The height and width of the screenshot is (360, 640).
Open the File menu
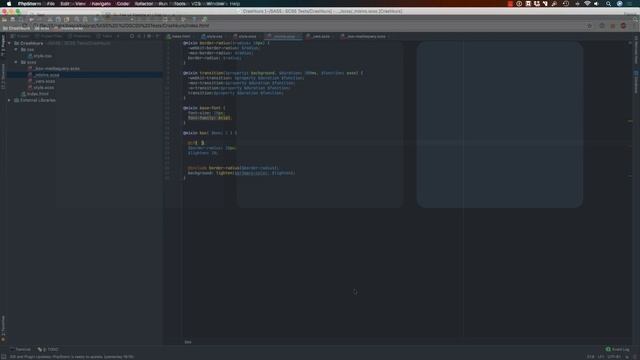pyautogui.click(x=51, y=4)
